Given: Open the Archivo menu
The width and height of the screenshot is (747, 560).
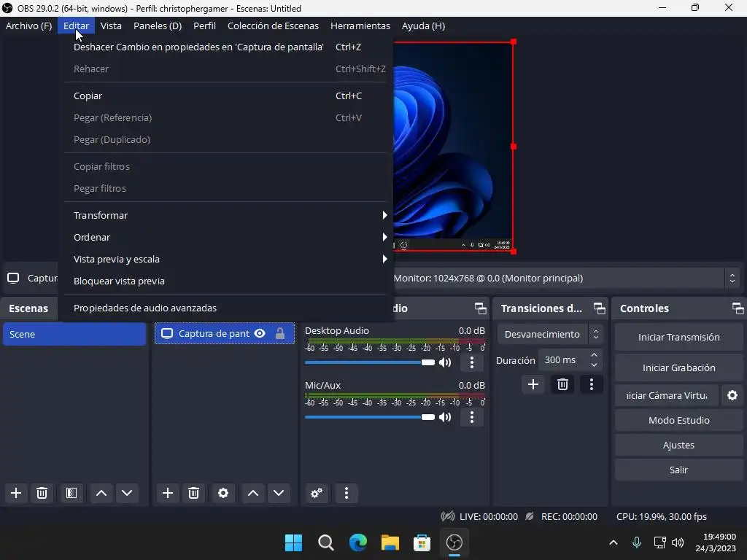Looking at the screenshot, I should 28,26.
